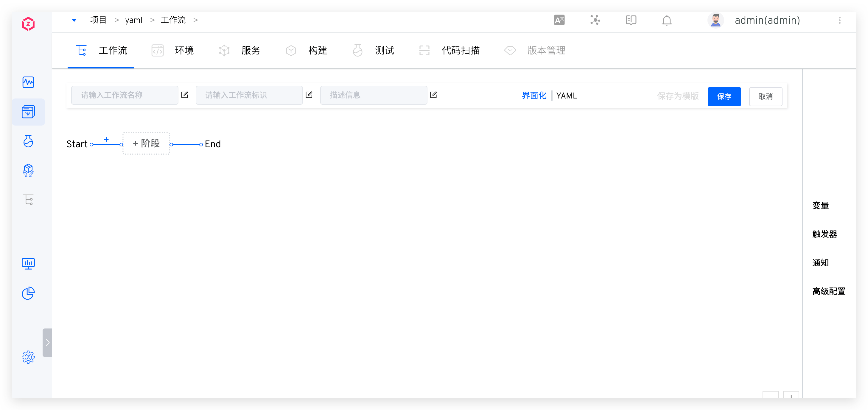Open the notification bell
Viewport: 868px width, 410px height.
pyautogui.click(x=667, y=20)
